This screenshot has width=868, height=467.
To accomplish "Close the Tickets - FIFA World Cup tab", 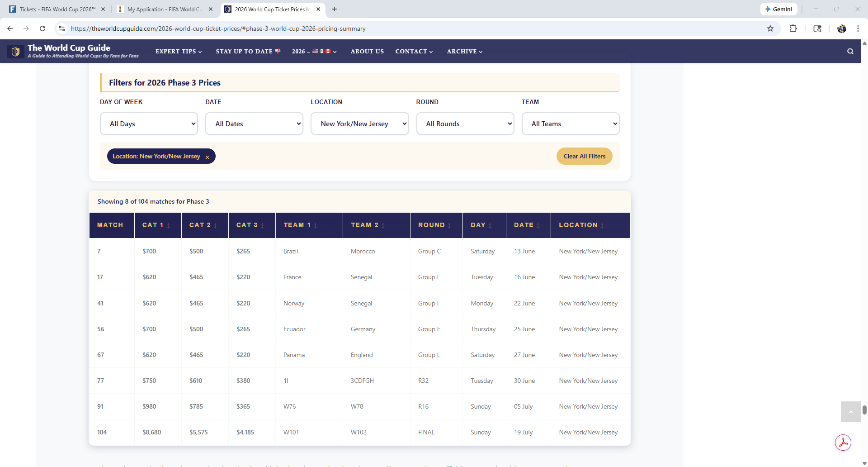I will pos(103,9).
